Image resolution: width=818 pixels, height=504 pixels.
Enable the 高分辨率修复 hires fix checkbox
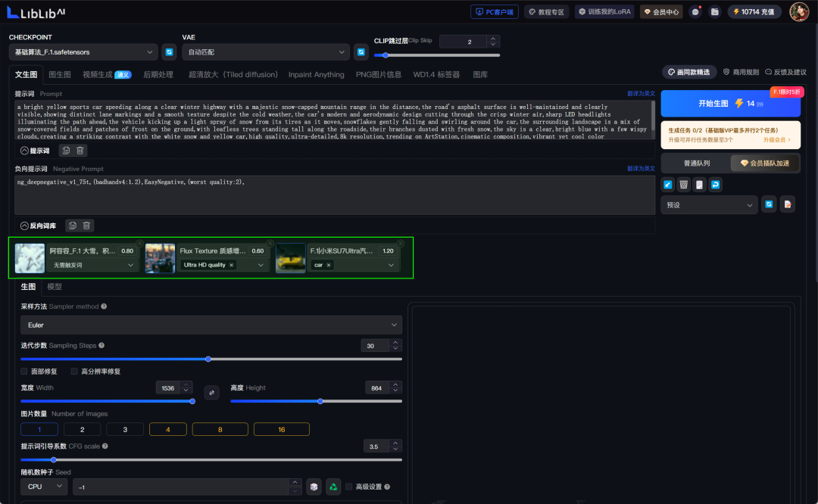74,372
